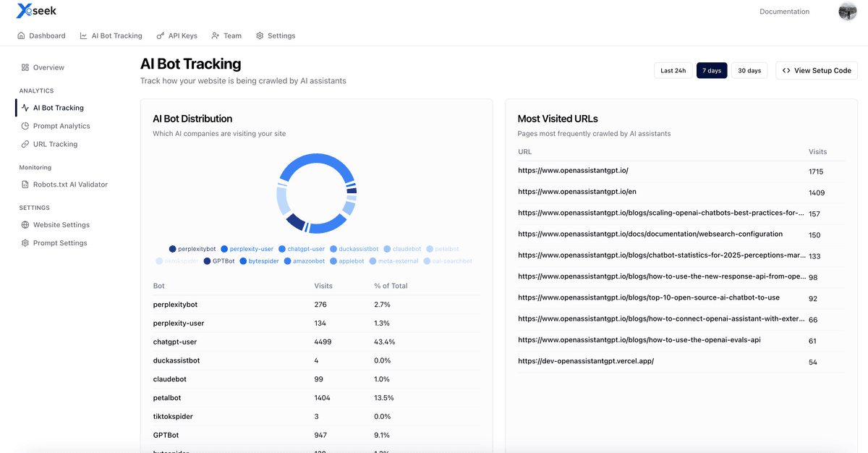Open Prompt Settings via its gear icon
868x453 pixels.
pos(25,242)
